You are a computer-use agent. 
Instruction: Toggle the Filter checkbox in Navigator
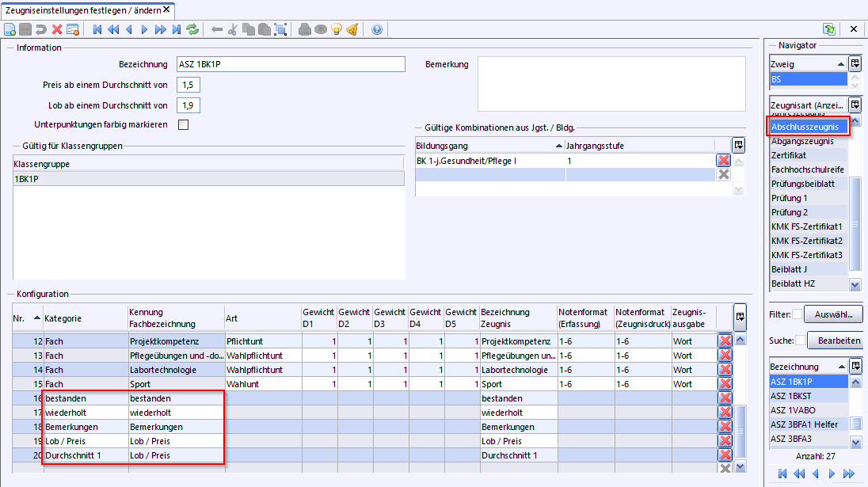click(x=797, y=314)
